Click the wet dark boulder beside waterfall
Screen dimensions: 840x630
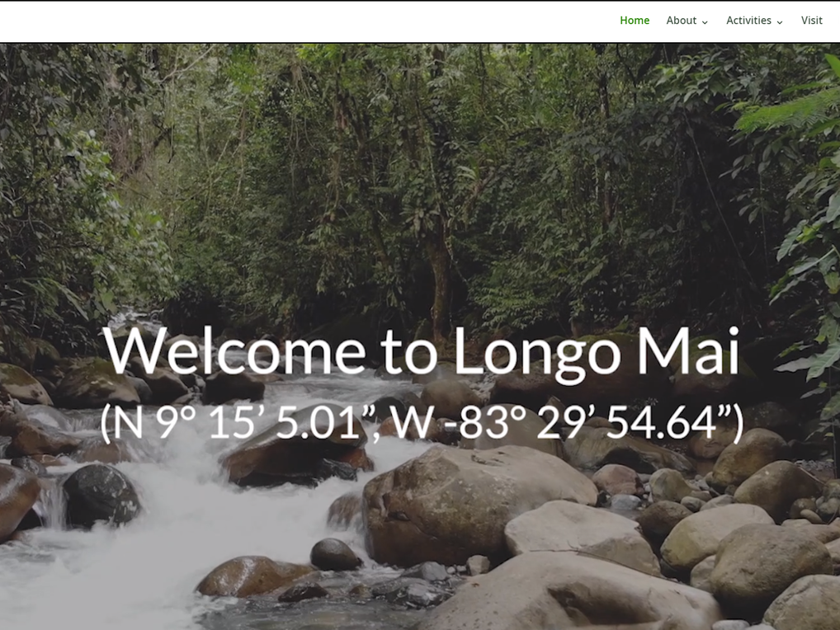click(x=101, y=495)
